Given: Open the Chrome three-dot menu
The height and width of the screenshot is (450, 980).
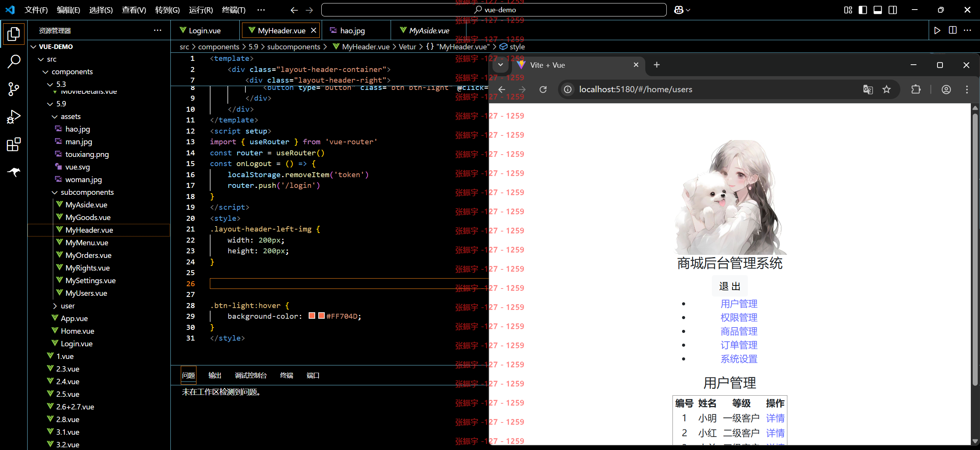Looking at the screenshot, I should click(x=967, y=90).
